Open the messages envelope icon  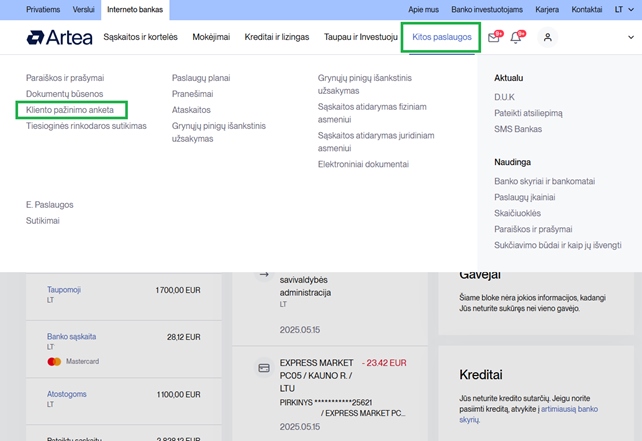click(x=494, y=37)
